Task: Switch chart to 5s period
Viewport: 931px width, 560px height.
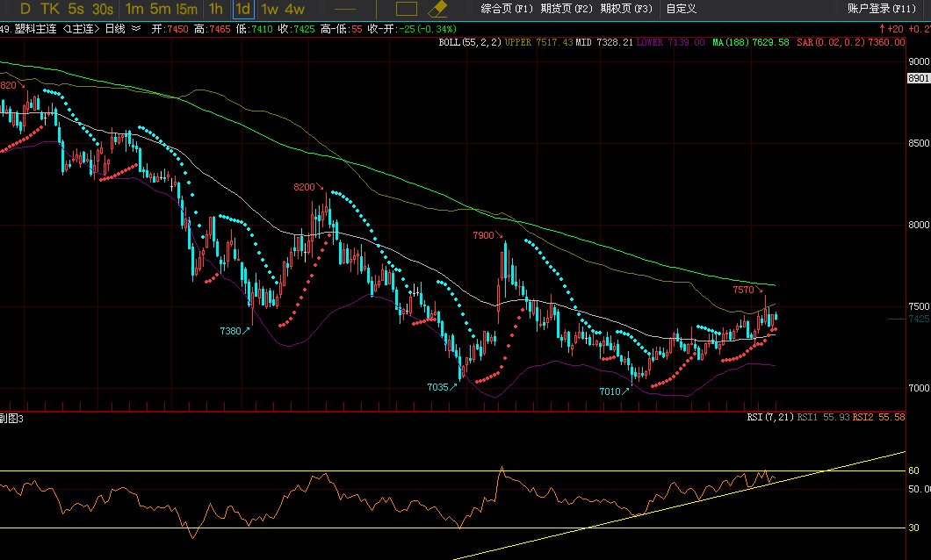Action: (x=76, y=9)
